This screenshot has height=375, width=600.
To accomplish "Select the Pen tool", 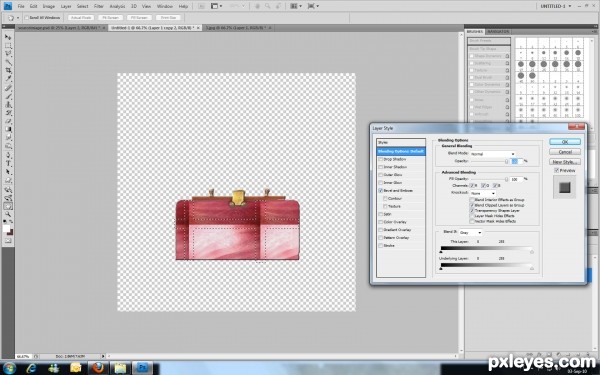I will pos(8,155).
